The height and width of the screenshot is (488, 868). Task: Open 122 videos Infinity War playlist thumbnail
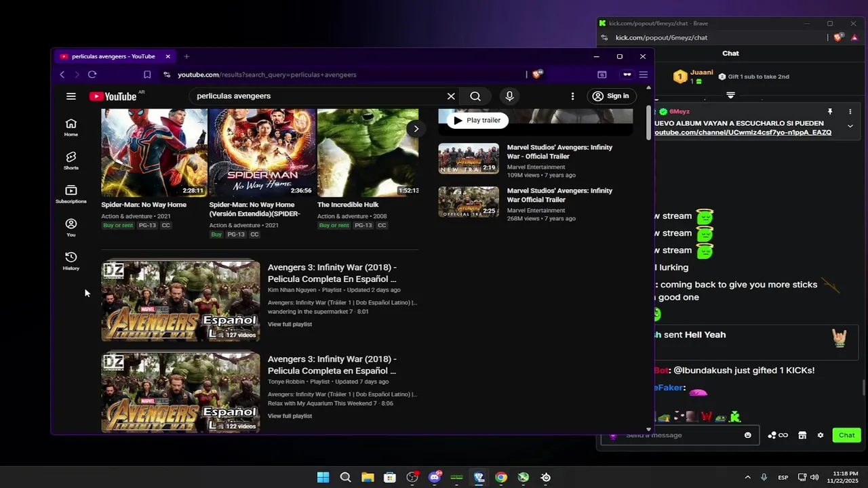click(x=180, y=393)
